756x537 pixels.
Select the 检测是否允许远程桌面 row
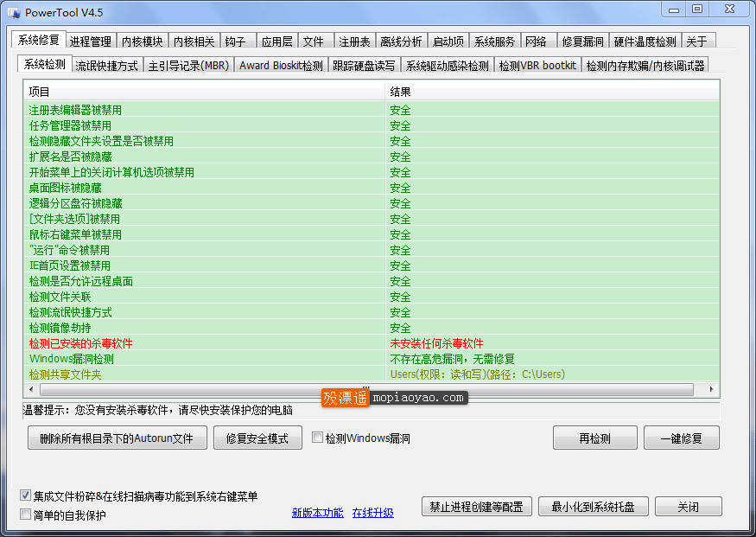pos(372,281)
